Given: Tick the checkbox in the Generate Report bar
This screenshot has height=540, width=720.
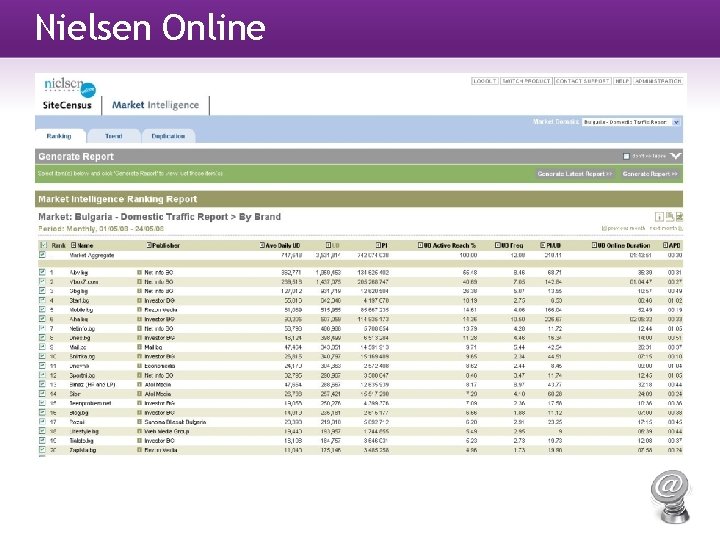Looking at the screenshot, I should click(626, 157).
